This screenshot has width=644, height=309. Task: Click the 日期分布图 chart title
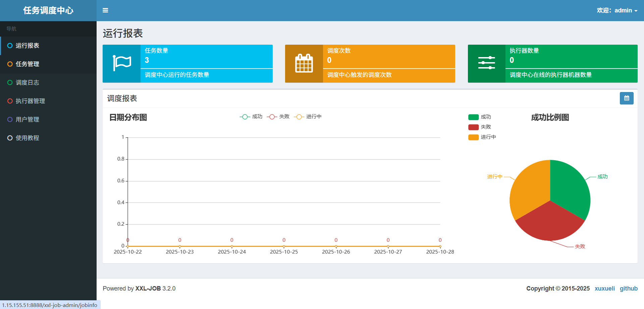[x=128, y=118]
